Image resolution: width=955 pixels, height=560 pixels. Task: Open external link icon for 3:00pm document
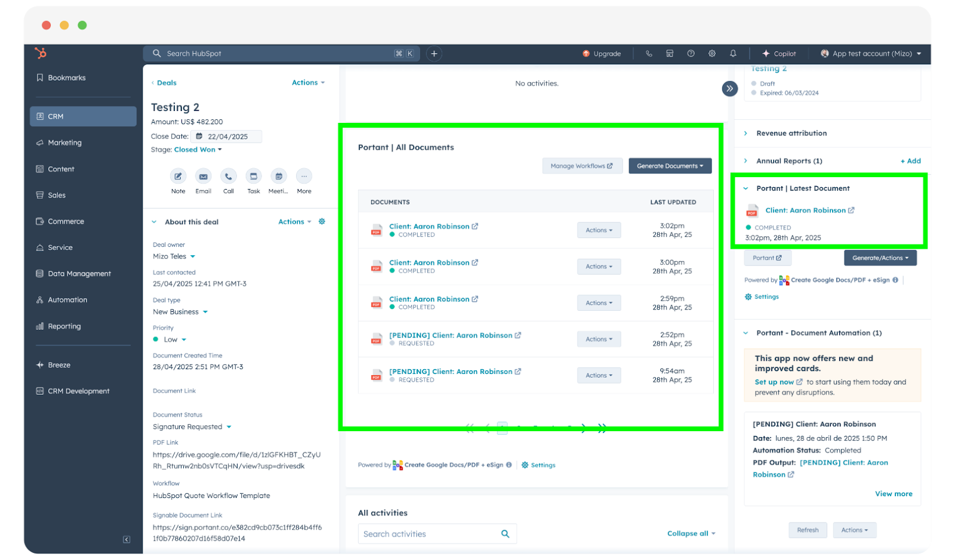pos(475,262)
